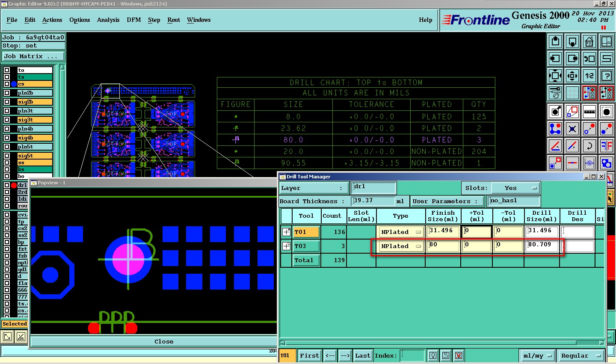Click the pan-up arrow icon
The width and height of the screenshot is (616, 364).
[x=555, y=41]
